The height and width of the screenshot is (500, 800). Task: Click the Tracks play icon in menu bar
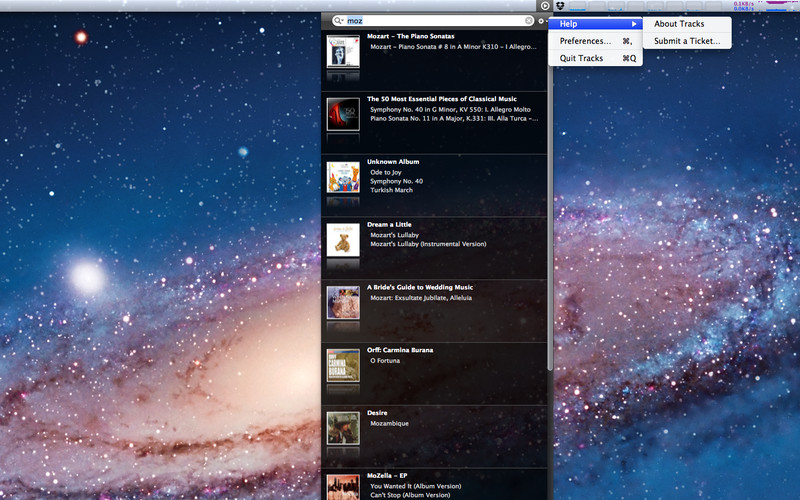(x=544, y=6)
